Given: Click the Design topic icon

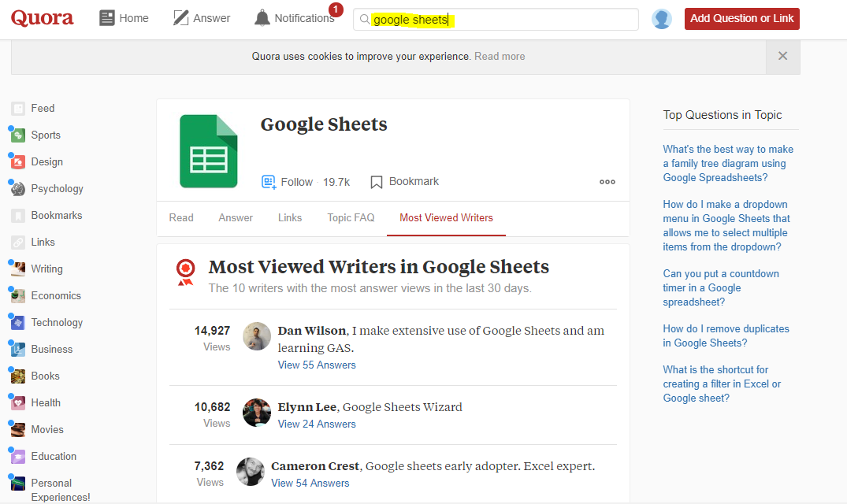Looking at the screenshot, I should coord(18,162).
